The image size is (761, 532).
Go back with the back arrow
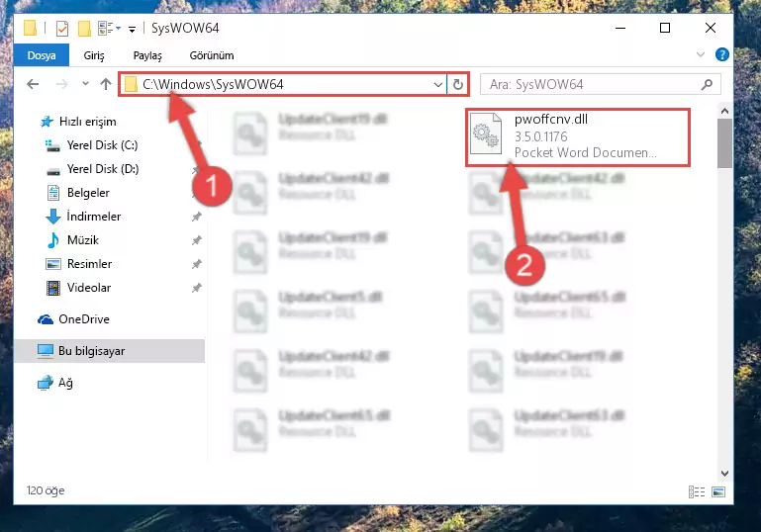(33, 84)
